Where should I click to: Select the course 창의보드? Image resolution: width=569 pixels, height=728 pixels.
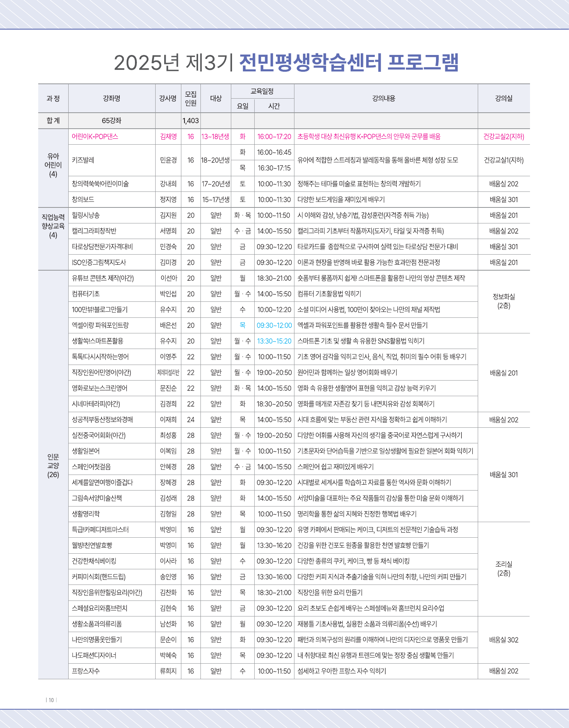83,199
